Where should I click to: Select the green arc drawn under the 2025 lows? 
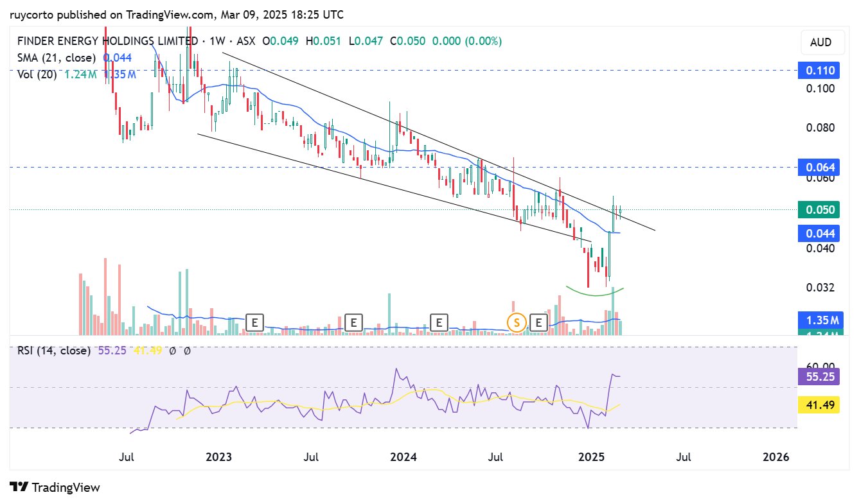click(594, 295)
